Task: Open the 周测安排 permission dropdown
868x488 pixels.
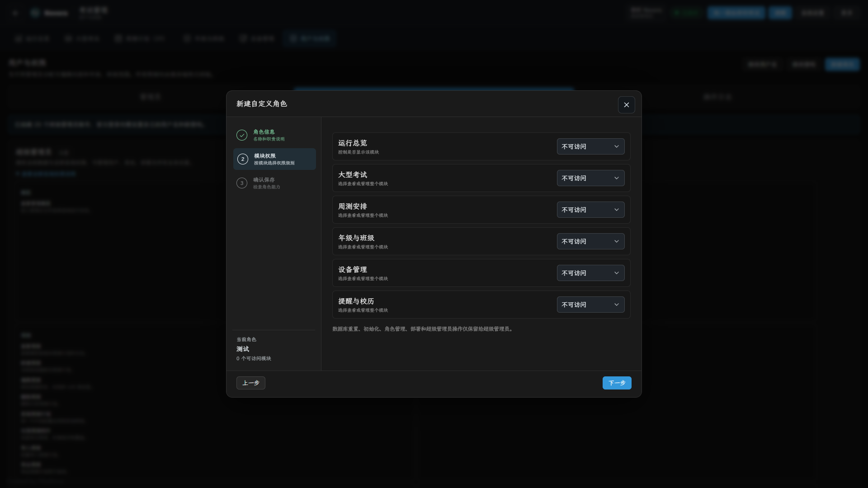Action: (x=590, y=210)
